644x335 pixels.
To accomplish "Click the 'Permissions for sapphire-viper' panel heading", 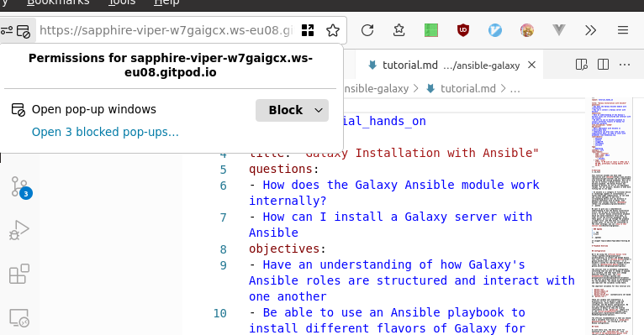I will (171, 65).
